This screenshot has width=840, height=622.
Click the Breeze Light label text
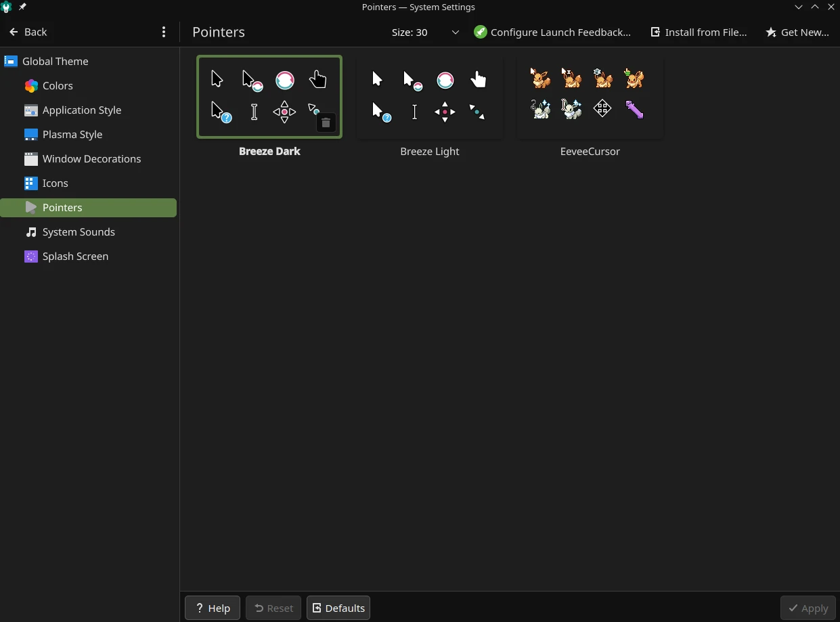coord(430,152)
